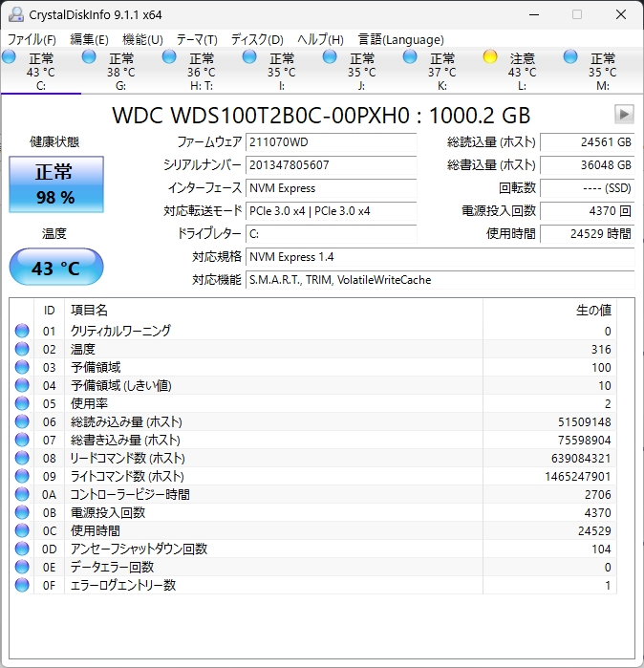This screenshot has width=644, height=668.
Task: Select the アンセーフシャットダウン回数 attribute name
Action: pos(139,549)
